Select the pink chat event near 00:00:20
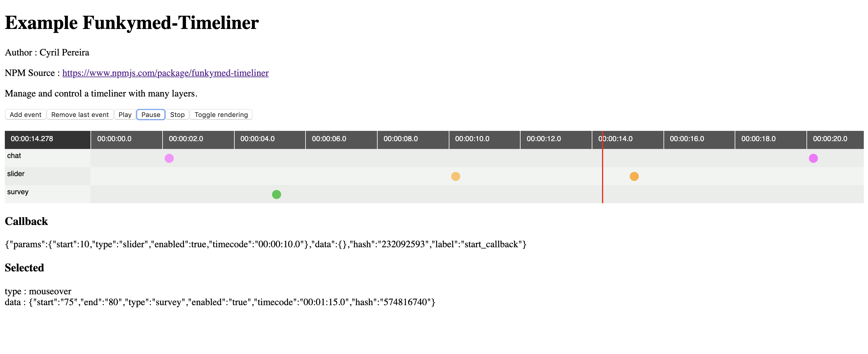Image resolution: width=868 pixels, height=354 pixels. click(813, 158)
